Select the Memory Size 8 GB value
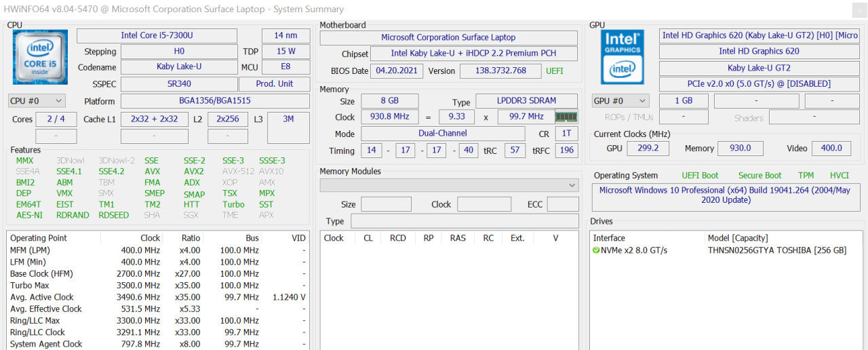Image resolution: width=868 pixels, height=350 pixels. pyautogui.click(x=389, y=101)
